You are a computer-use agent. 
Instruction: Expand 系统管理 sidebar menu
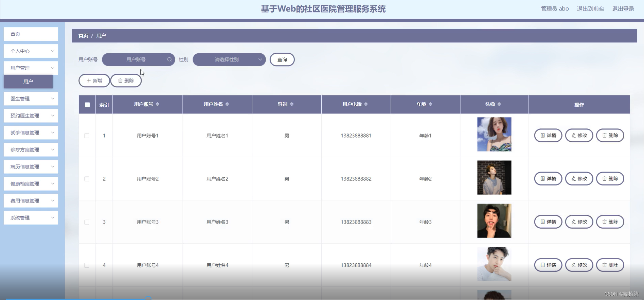(x=31, y=217)
